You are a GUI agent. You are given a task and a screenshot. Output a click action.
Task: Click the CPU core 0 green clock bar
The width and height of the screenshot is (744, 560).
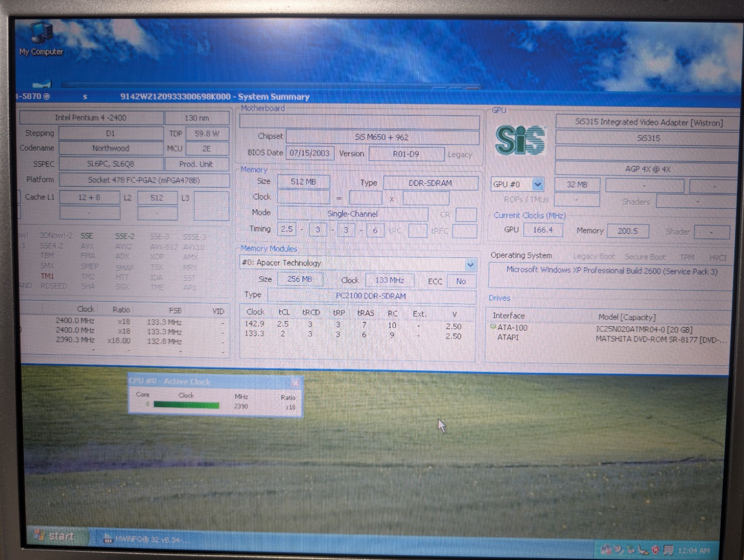click(186, 405)
